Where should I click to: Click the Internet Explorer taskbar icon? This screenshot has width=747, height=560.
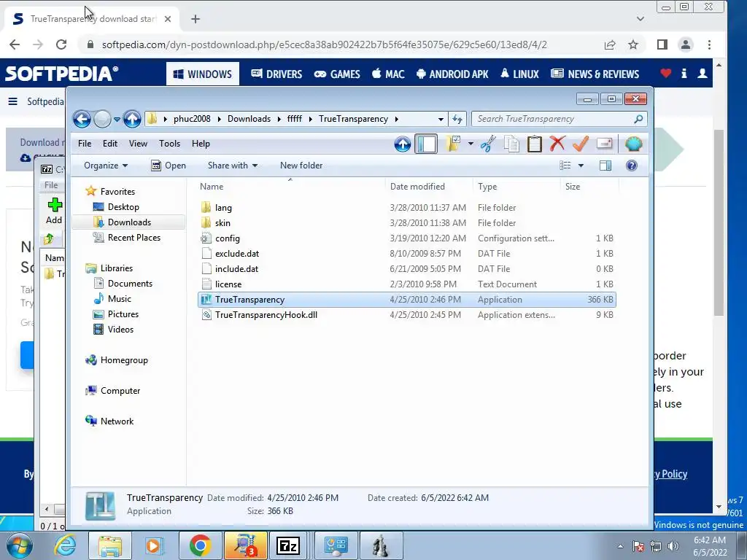click(65, 545)
